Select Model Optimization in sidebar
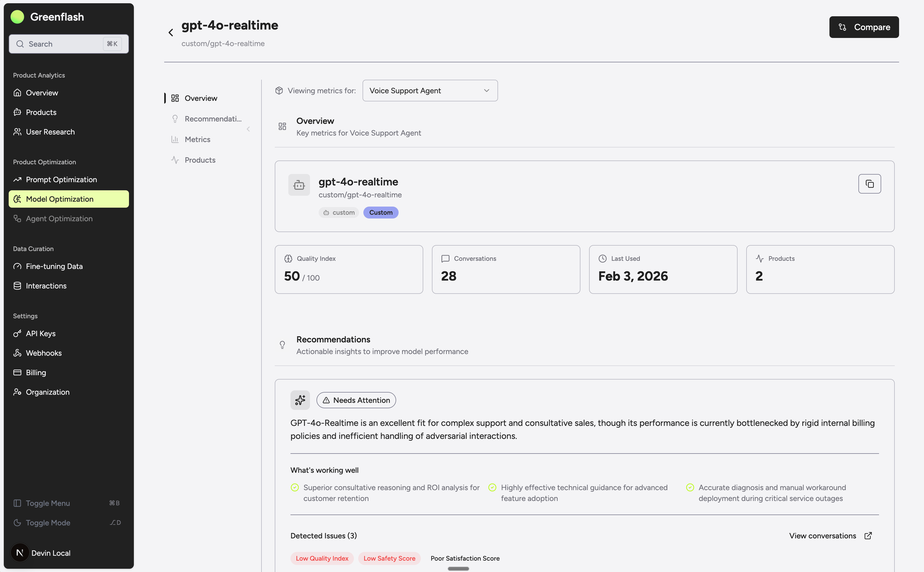 pos(69,199)
